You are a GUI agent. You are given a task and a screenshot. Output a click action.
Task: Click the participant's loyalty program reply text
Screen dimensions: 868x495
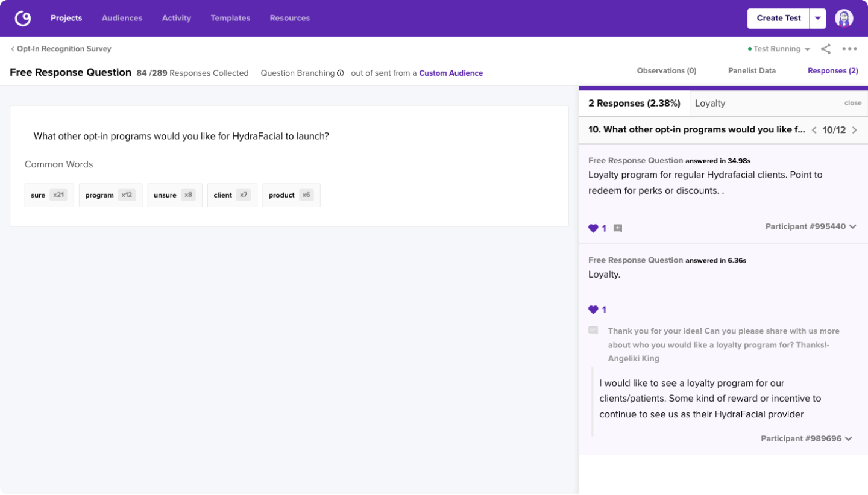710,399
